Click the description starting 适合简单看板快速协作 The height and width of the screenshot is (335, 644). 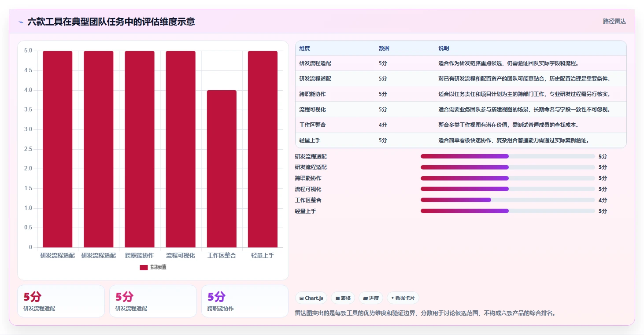(514, 140)
